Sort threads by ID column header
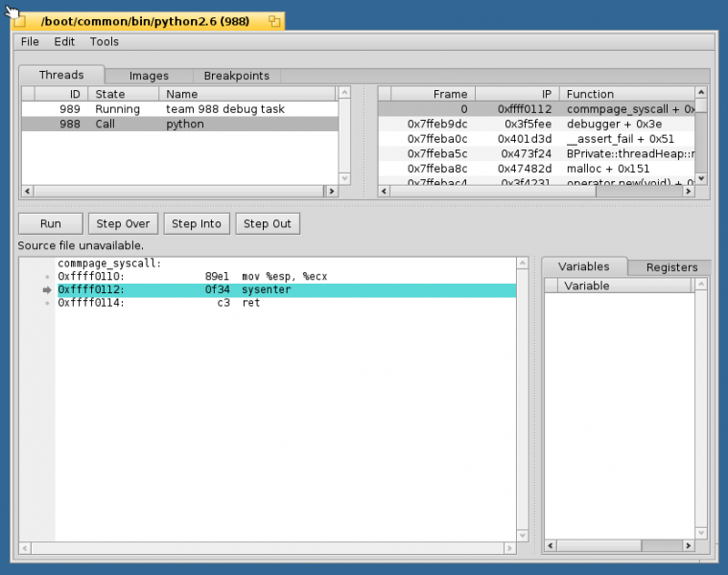Screen dimensions: 728x575 pos(61,94)
